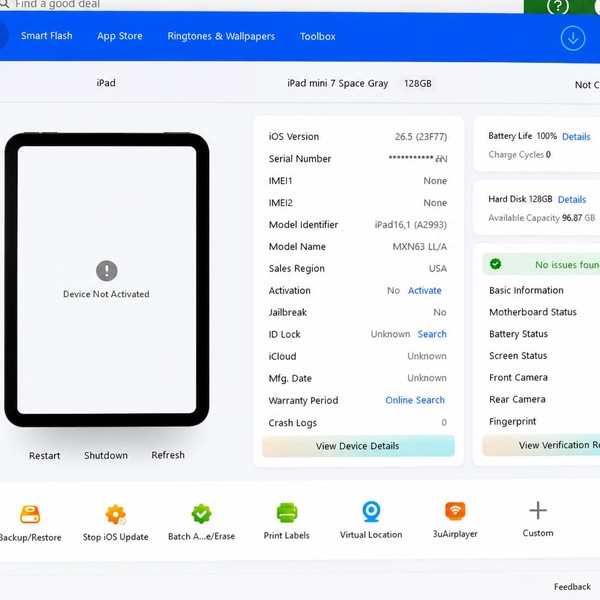Open the App Store tab
Image resolution: width=600 pixels, height=600 pixels.
click(x=120, y=36)
